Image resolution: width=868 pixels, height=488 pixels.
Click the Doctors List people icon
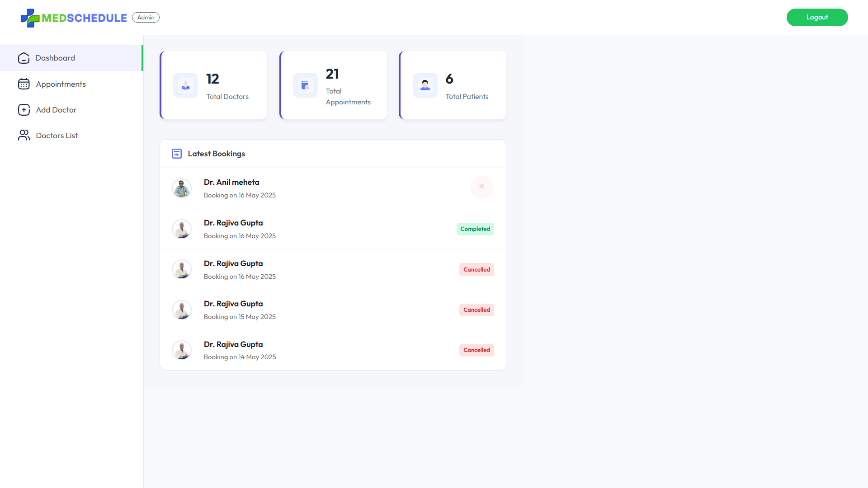point(24,136)
